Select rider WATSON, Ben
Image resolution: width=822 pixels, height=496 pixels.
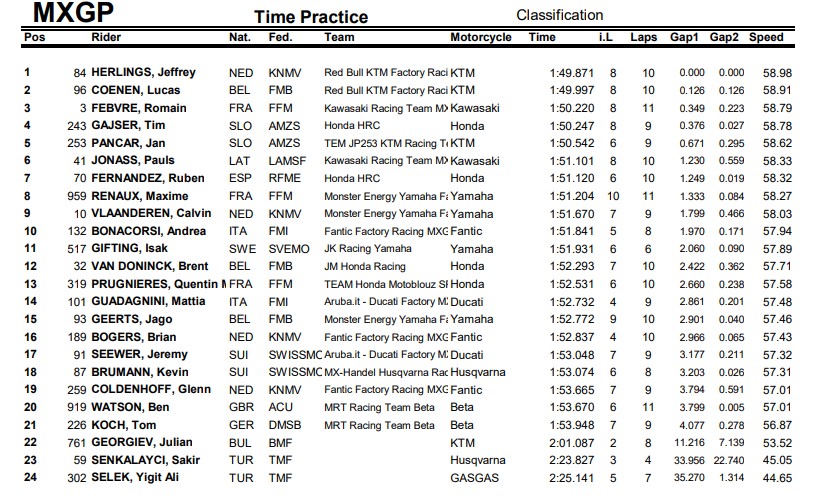(x=129, y=407)
